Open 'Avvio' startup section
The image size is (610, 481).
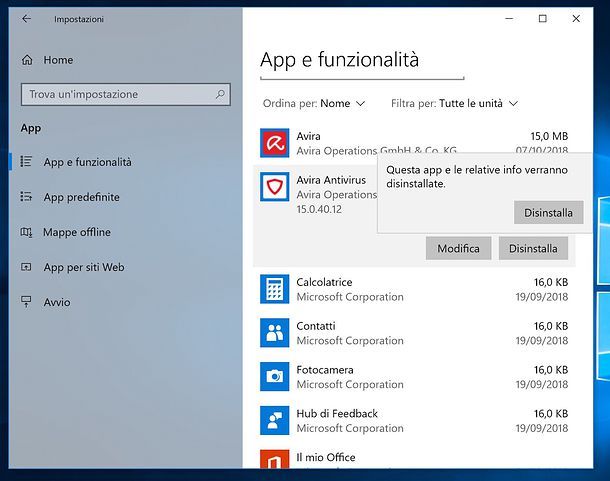click(x=57, y=302)
